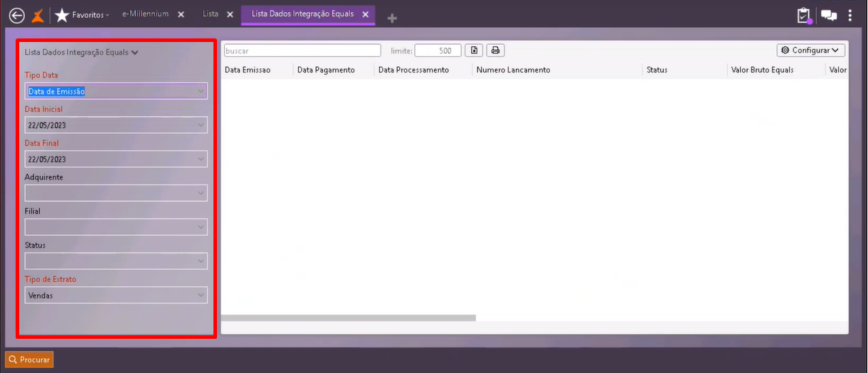Select the Lista Dados Integração Equals tab
The height and width of the screenshot is (373, 868).
[302, 14]
